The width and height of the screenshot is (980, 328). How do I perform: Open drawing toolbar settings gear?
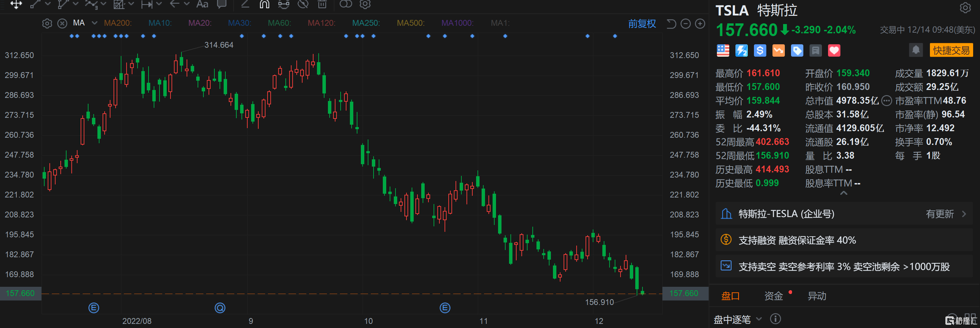click(x=365, y=4)
